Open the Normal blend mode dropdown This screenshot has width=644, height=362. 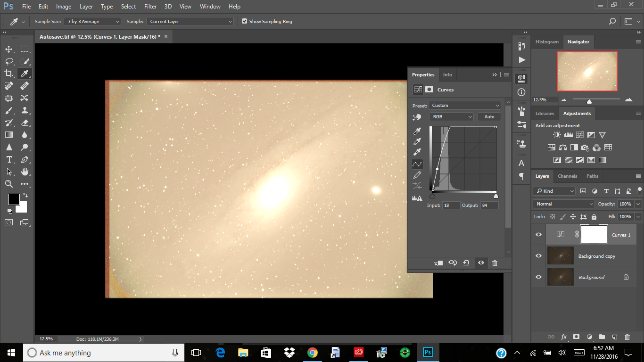[x=564, y=204]
